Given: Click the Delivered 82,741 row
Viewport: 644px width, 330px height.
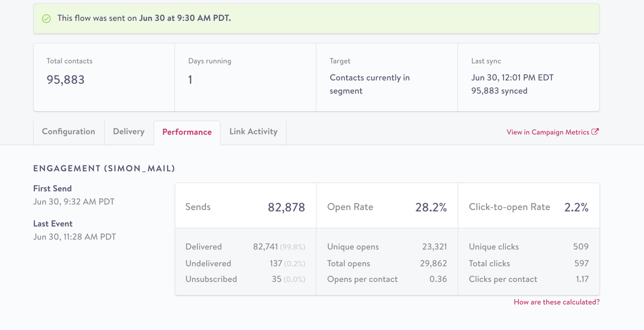Looking at the screenshot, I should pos(245,247).
